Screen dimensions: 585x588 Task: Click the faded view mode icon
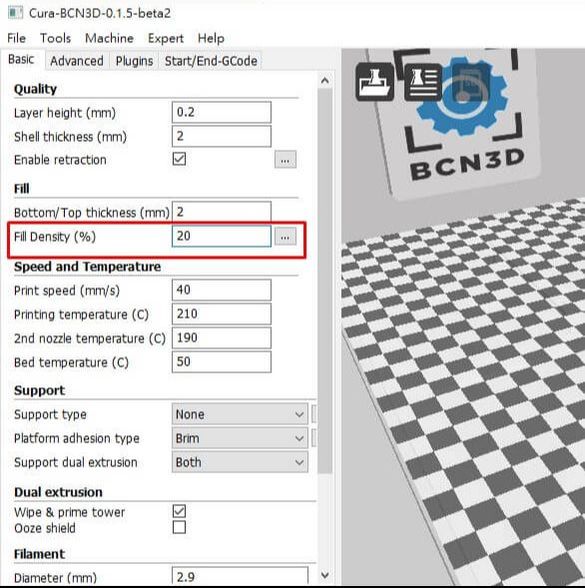(x=471, y=82)
